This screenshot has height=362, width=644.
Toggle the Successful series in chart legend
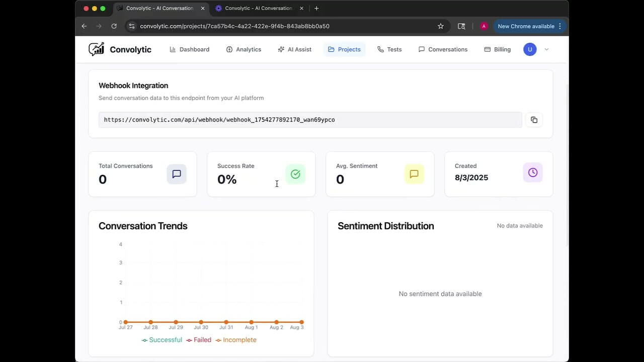pos(162,340)
